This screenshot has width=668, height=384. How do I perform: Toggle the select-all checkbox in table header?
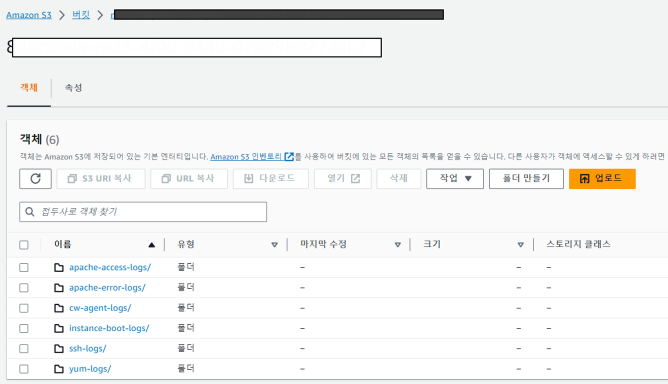click(x=24, y=245)
